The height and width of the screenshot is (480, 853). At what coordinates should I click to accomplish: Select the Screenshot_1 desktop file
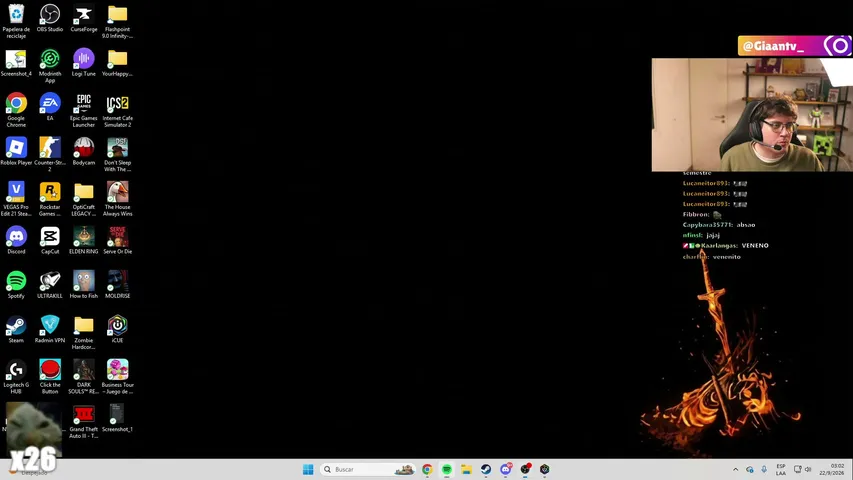[118, 418]
